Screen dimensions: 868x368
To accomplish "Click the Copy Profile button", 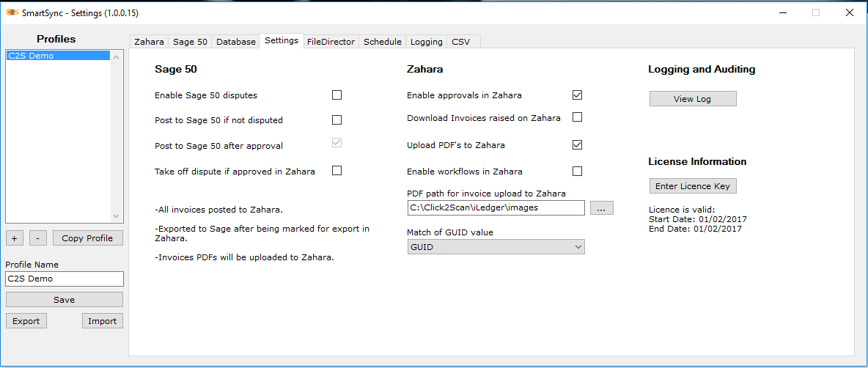I will (87, 238).
